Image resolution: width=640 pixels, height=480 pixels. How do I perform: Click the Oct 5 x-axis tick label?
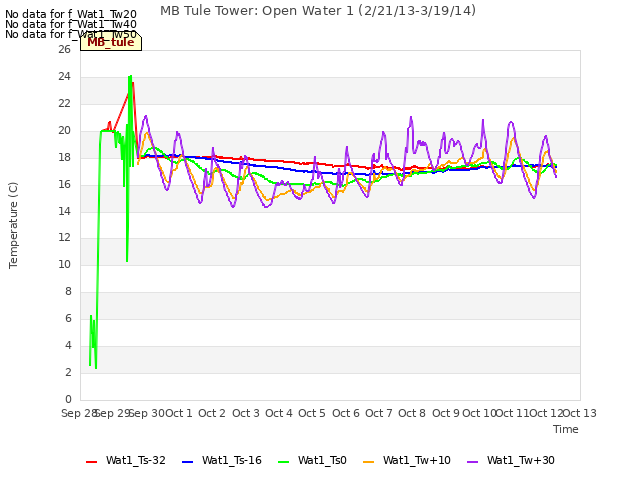[x=312, y=413]
